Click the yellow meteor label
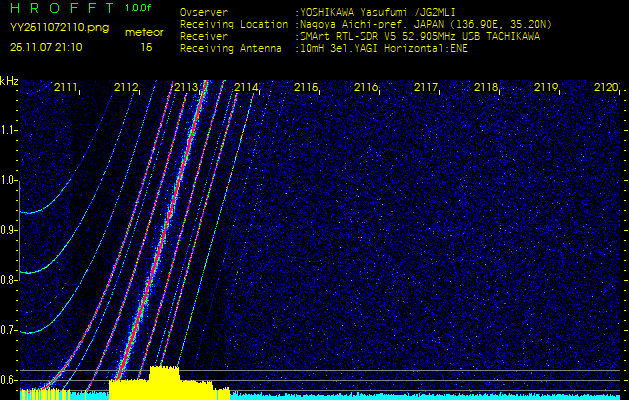The height and width of the screenshot is (400, 629). (x=145, y=32)
